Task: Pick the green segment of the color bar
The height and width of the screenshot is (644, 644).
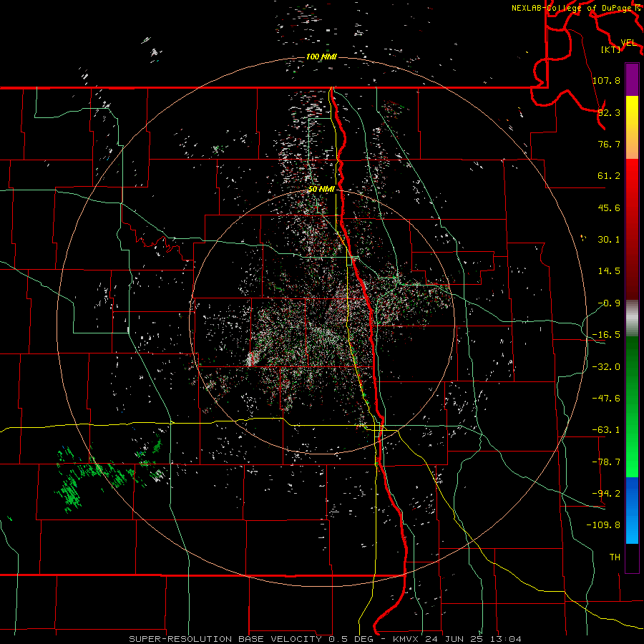Action: tap(632, 406)
